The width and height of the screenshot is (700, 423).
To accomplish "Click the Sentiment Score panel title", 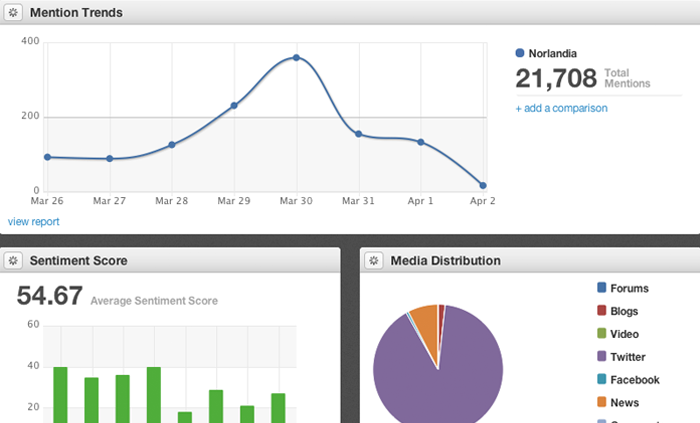I will [79, 261].
